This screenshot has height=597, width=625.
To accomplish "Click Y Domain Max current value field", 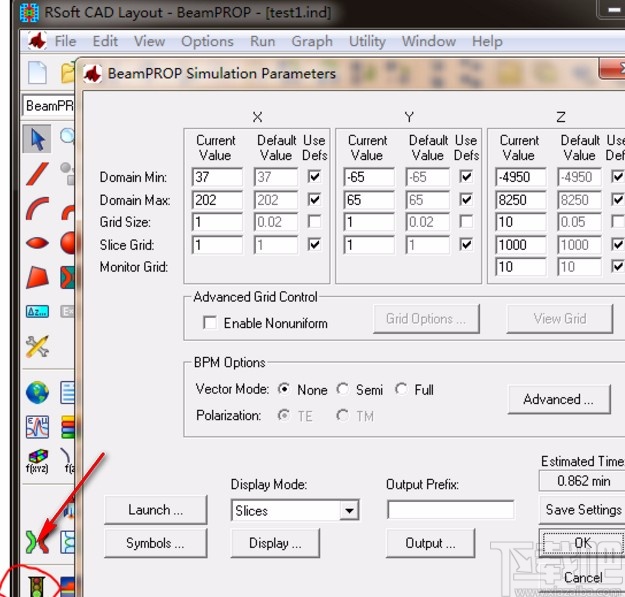I will pyautogui.click(x=369, y=200).
